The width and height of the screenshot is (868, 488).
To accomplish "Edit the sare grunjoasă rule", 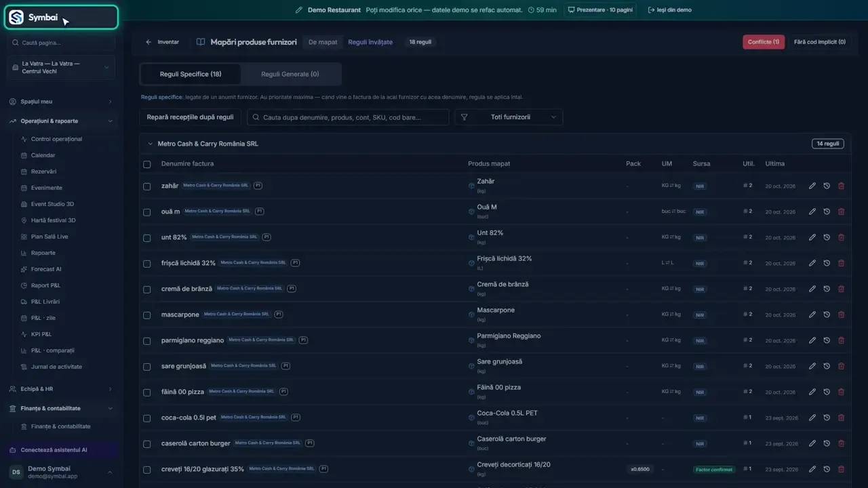I will pyautogui.click(x=812, y=366).
